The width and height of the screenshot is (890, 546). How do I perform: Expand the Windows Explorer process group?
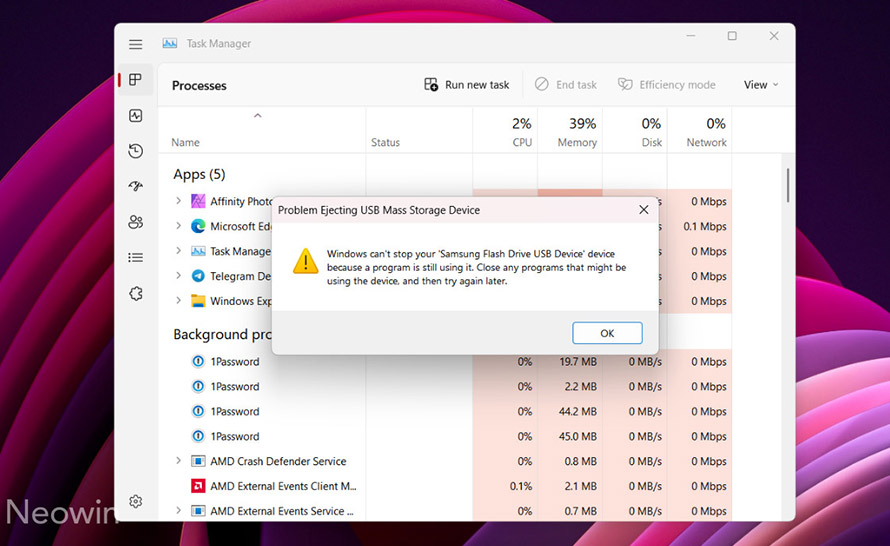pos(178,301)
